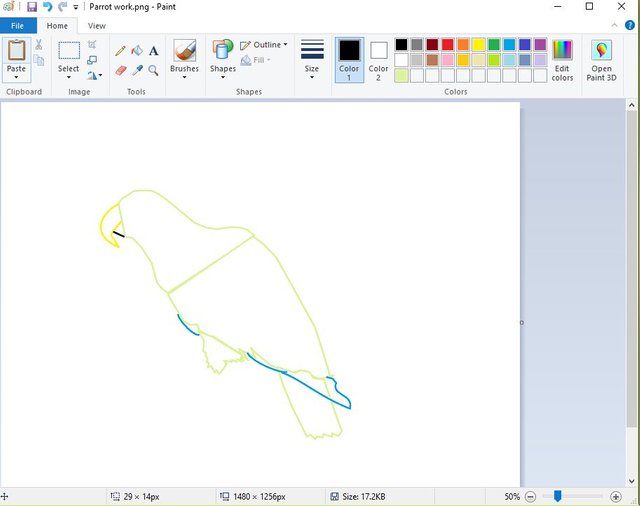640x506 pixels.
Task: Open the shape Outline dropdown
Action: (x=264, y=44)
